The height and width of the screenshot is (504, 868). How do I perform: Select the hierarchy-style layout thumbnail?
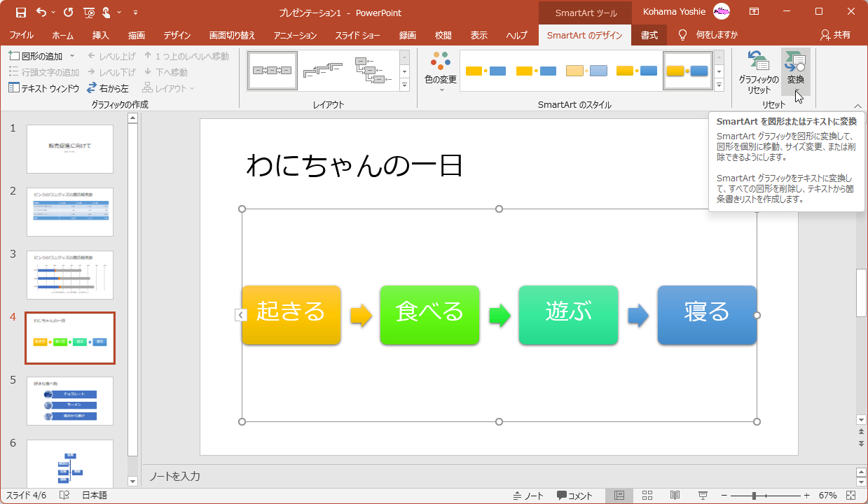tap(373, 71)
